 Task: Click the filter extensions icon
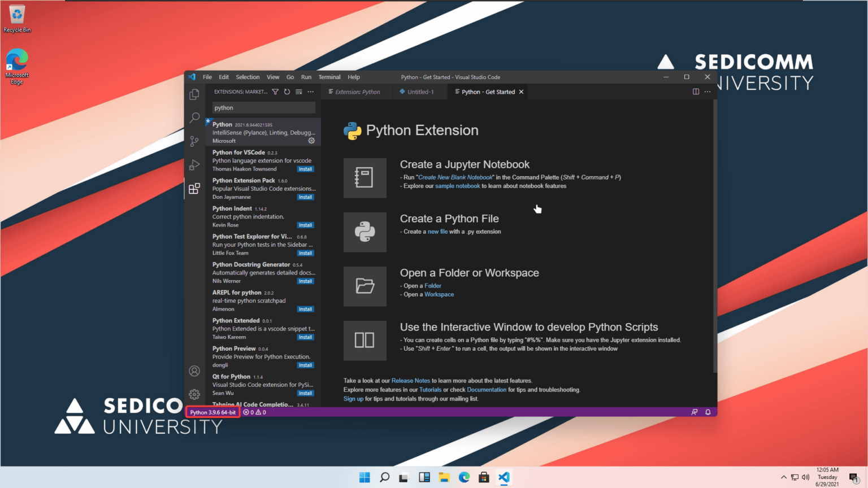coord(275,91)
